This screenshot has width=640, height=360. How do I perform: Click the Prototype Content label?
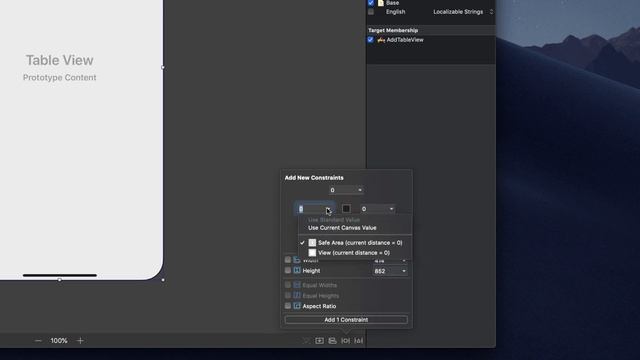pos(60,78)
